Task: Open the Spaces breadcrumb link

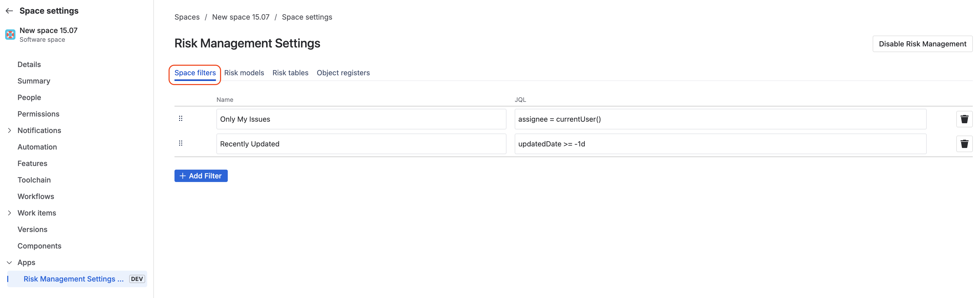Action: point(187,17)
